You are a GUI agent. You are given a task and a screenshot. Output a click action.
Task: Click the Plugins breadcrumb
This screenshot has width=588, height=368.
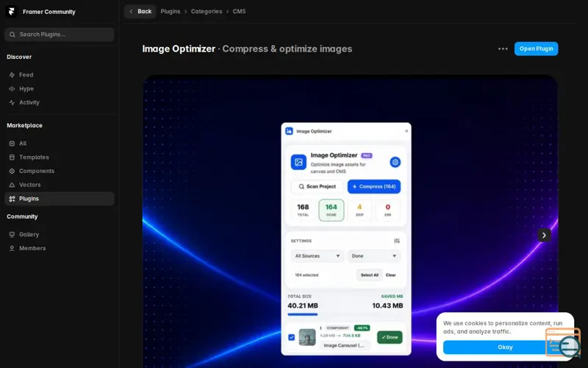point(171,11)
